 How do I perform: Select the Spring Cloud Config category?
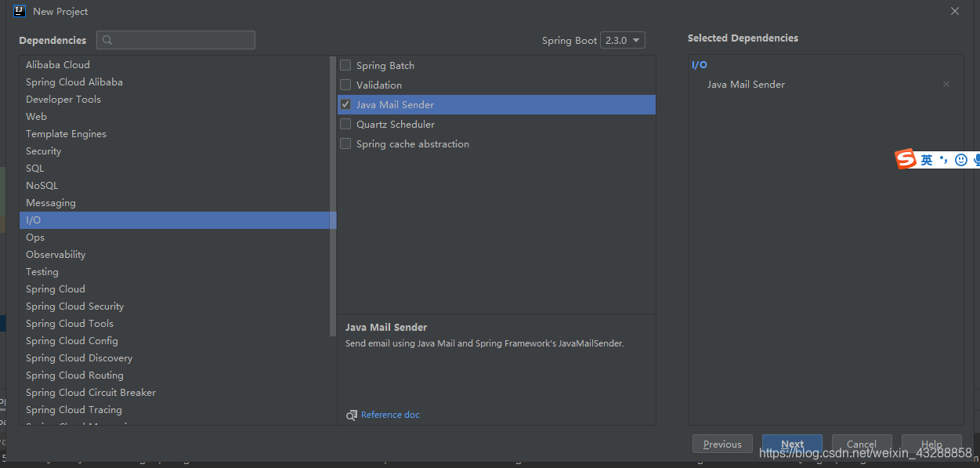click(177, 340)
